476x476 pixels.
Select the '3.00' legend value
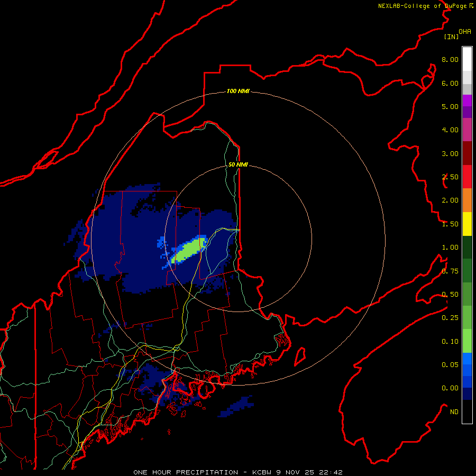click(450, 153)
